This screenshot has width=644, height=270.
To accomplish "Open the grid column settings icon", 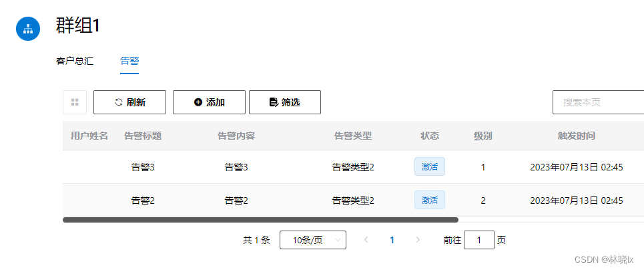I will (75, 102).
